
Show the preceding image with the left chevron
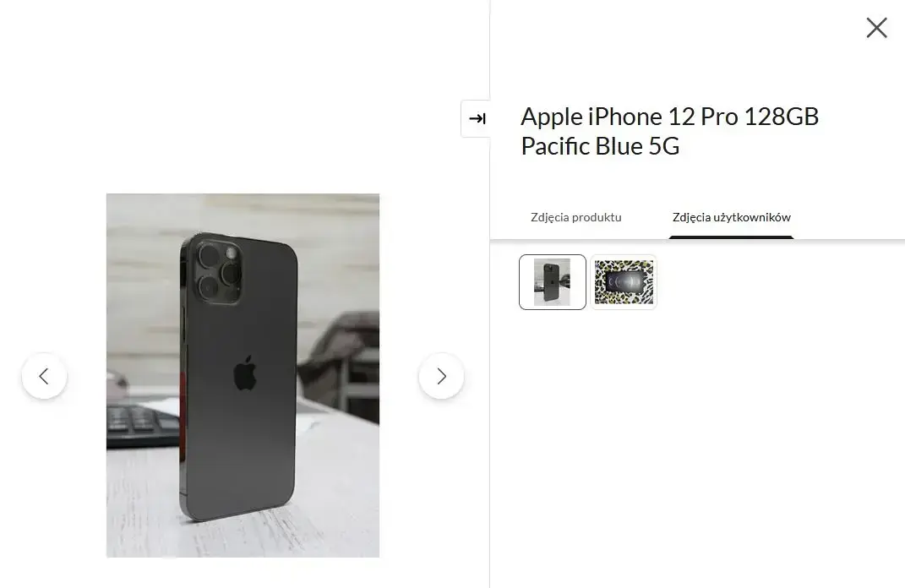[x=45, y=376]
